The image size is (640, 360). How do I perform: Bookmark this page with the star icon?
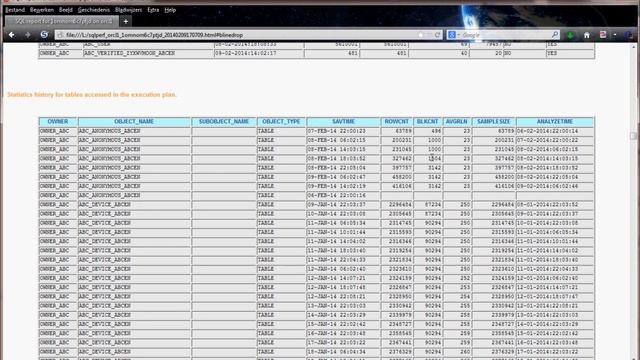click(421, 35)
